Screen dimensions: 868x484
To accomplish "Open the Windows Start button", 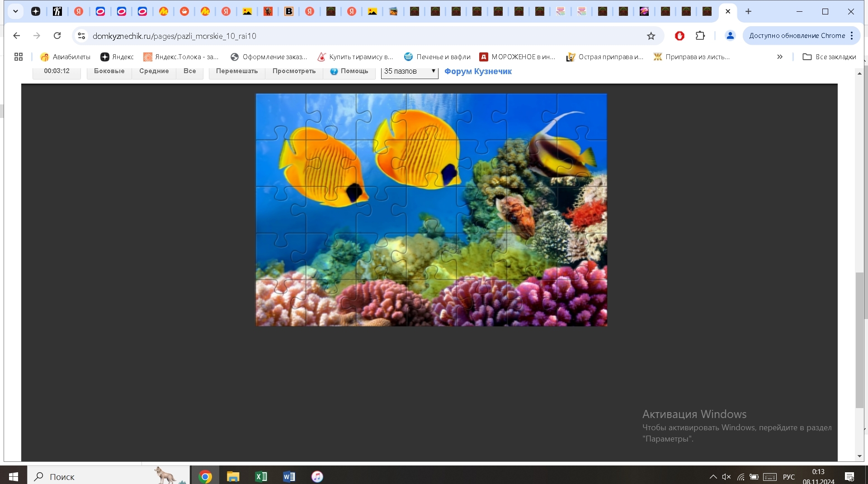I will pos(14,476).
